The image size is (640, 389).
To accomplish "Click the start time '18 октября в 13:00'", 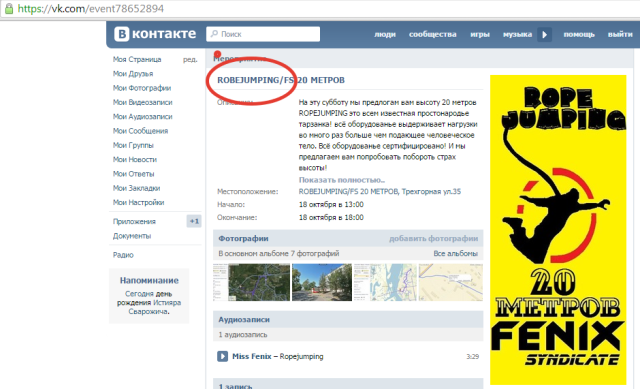I will 331,205.
